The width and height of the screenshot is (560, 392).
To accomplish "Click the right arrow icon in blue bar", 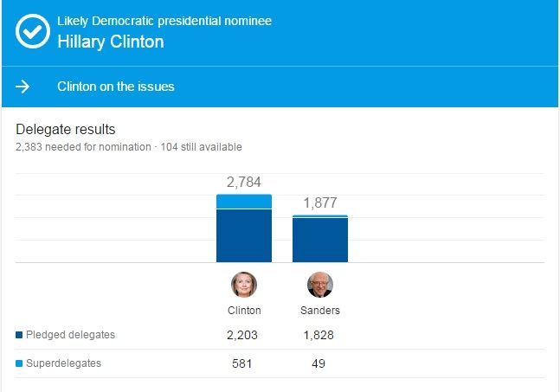I will (x=23, y=87).
